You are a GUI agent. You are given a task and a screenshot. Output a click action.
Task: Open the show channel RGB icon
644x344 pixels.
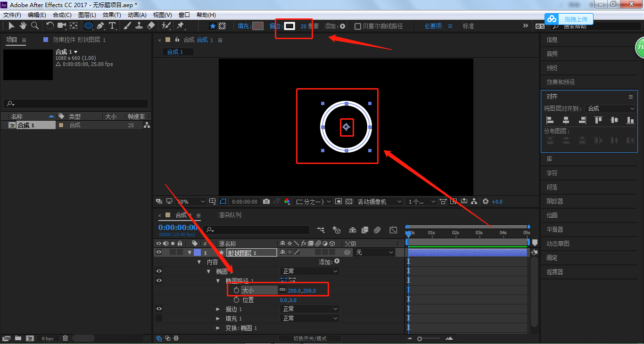287,202
